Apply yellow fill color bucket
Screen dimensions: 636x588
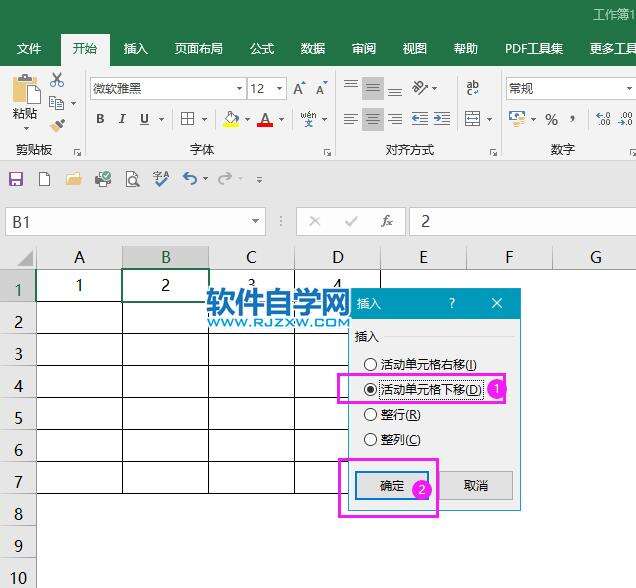point(232,119)
